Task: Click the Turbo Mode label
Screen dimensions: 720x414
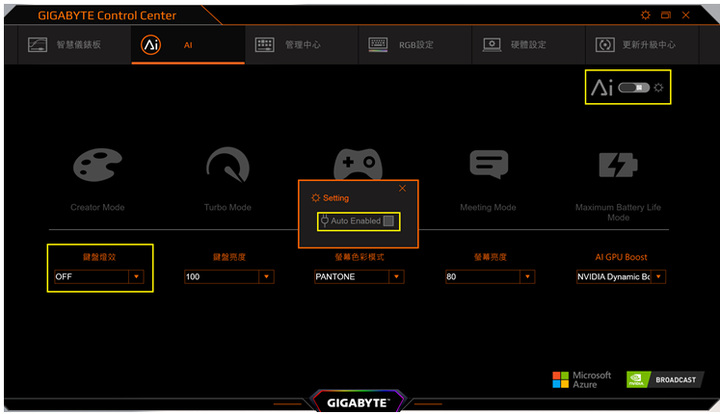Action: coord(228,207)
